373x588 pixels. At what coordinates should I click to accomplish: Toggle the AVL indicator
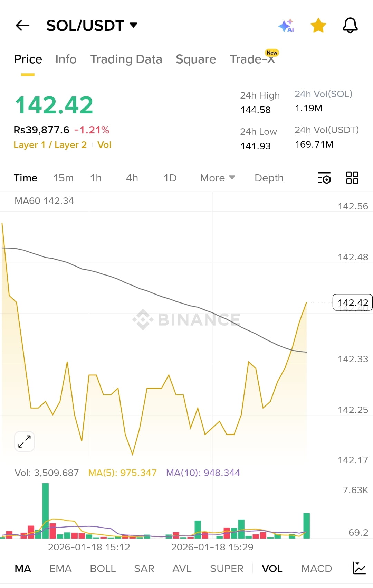point(182,569)
